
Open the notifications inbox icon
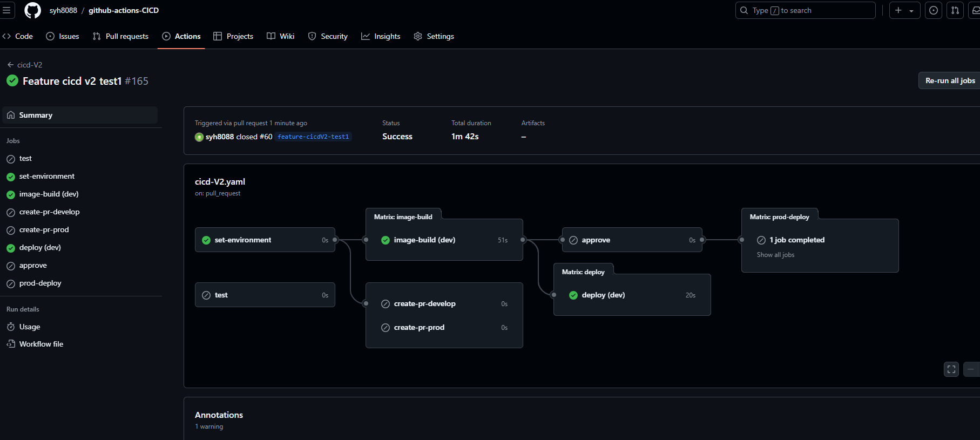(x=975, y=10)
